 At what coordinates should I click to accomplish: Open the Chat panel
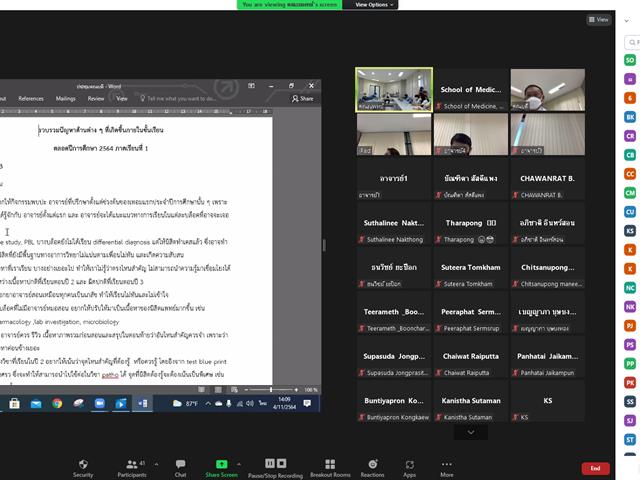pos(180,468)
